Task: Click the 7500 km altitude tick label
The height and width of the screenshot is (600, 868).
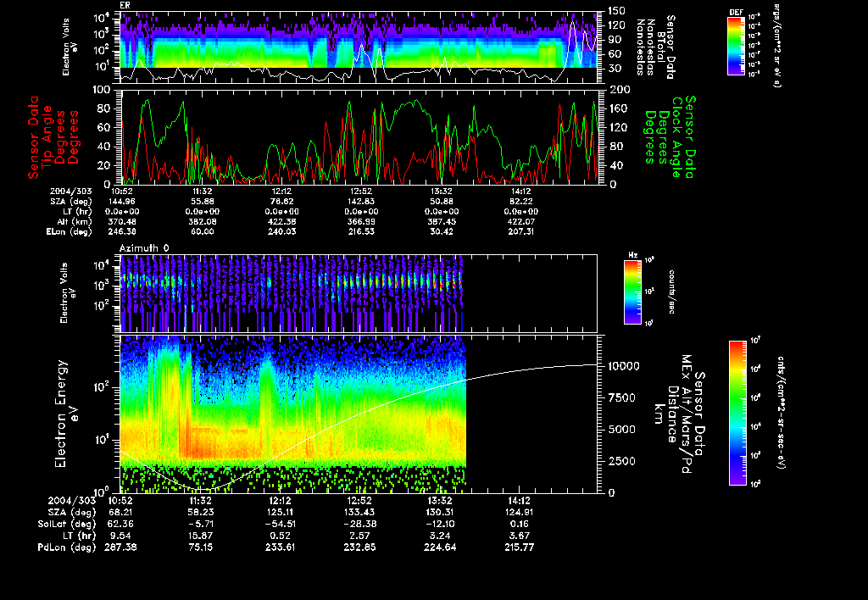Action: tap(621, 398)
